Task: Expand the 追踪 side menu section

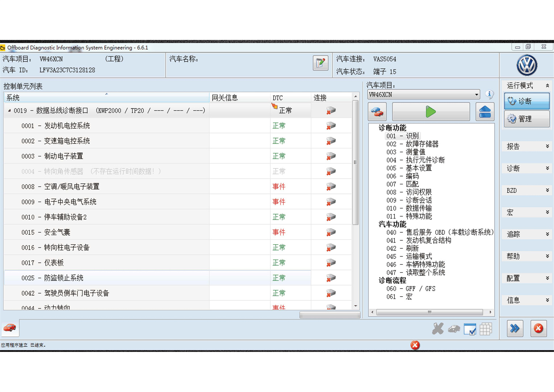Action: (x=527, y=234)
